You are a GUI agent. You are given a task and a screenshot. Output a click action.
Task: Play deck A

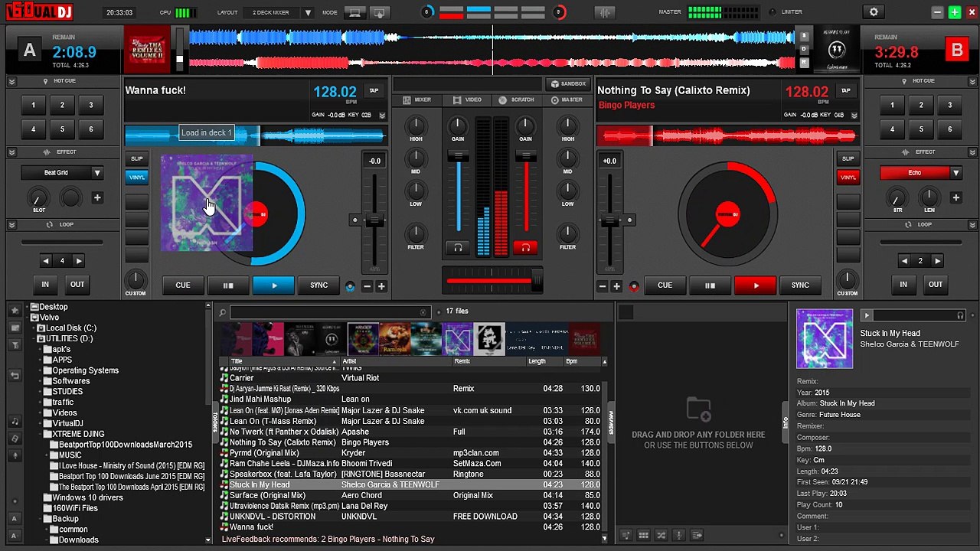click(x=274, y=285)
